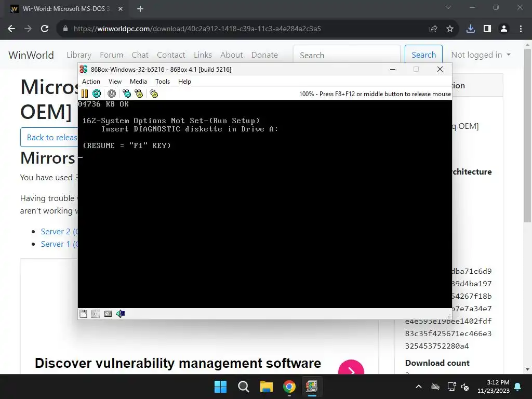Open the 86Box Tools menu

coord(163,82)
